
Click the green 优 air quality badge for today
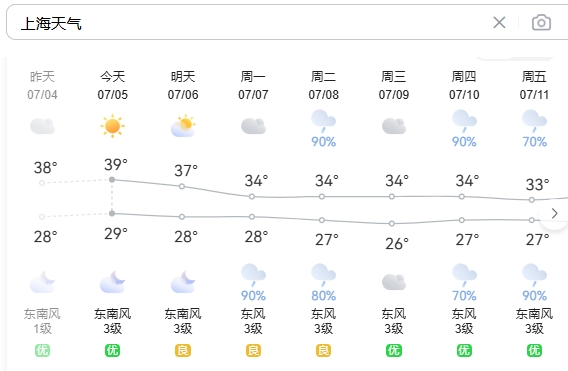(x=112, y=350)
